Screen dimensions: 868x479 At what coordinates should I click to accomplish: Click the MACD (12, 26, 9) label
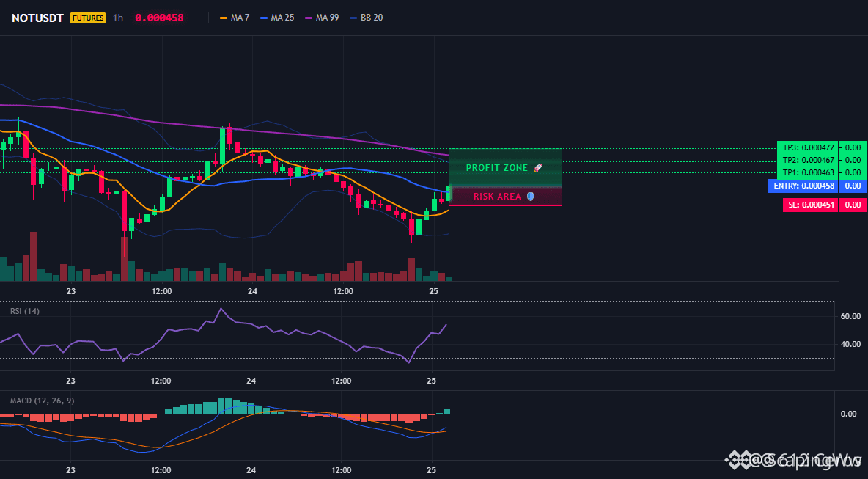pos(42,401)
